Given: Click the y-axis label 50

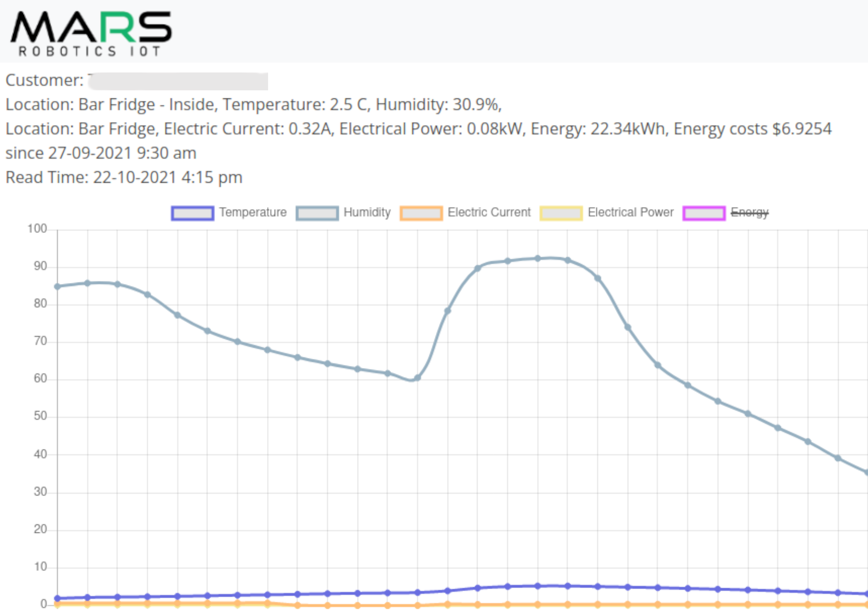Looking at the screenshot, I should (x=41, y=416).
